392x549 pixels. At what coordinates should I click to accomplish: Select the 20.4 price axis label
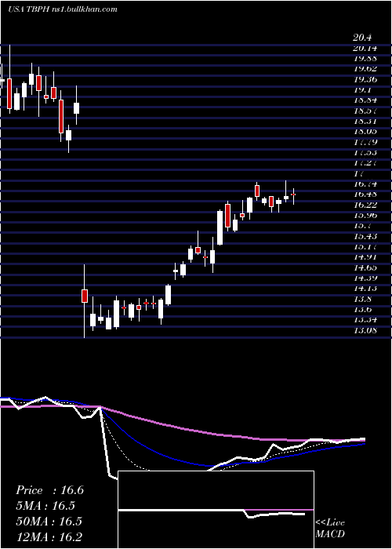pos(362,38)
